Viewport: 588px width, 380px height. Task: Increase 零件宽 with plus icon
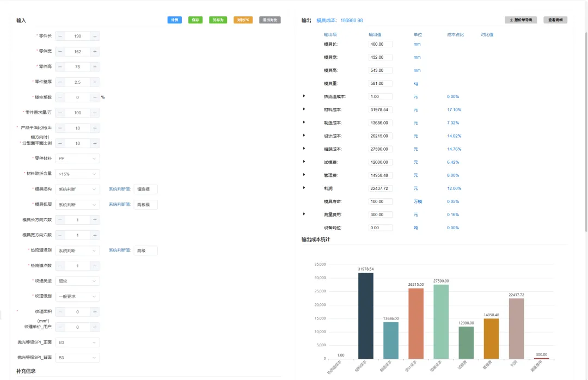[95, 51]
